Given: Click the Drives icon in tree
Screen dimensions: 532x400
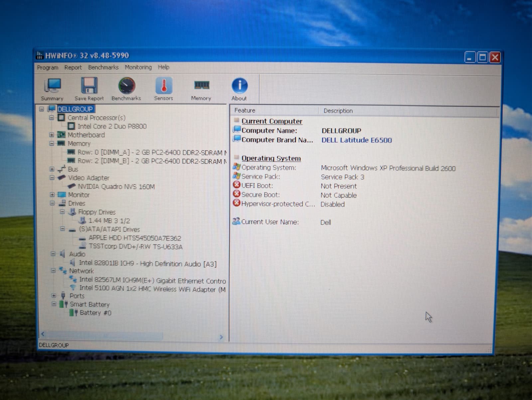Looking at the screenshot, I should click(x=62, y=203).
